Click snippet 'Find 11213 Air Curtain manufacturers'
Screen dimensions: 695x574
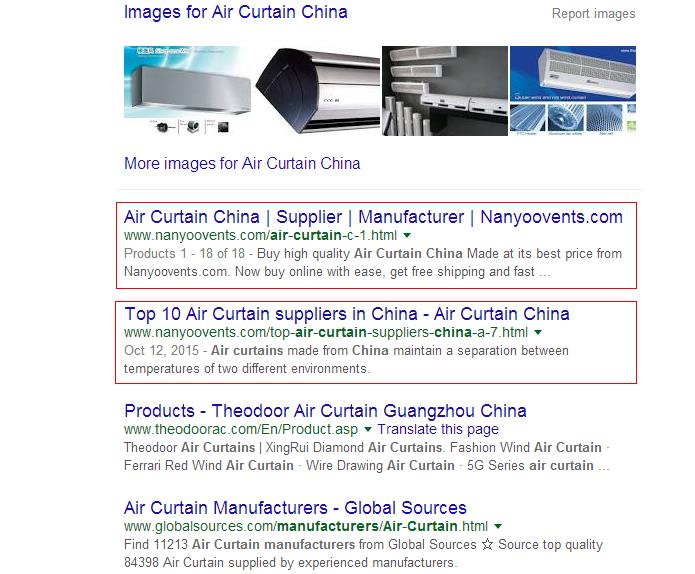363,545
